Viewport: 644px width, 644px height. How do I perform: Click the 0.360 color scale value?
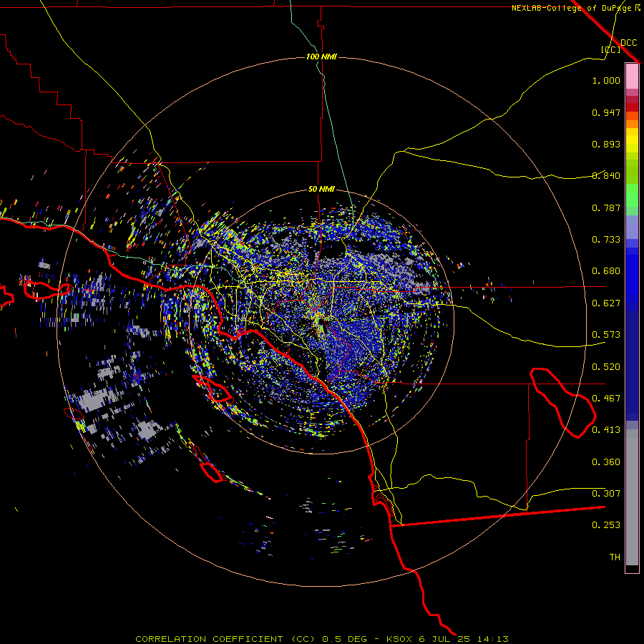click(606, 462)
